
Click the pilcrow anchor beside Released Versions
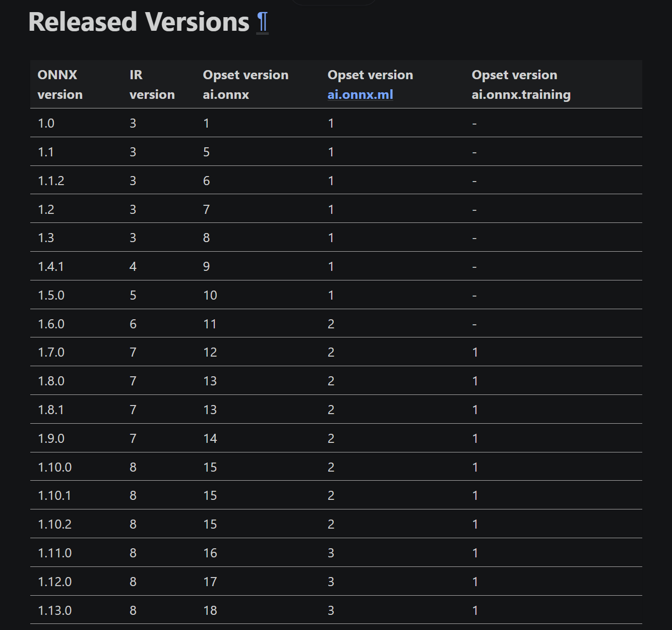[x=263, y=23]
